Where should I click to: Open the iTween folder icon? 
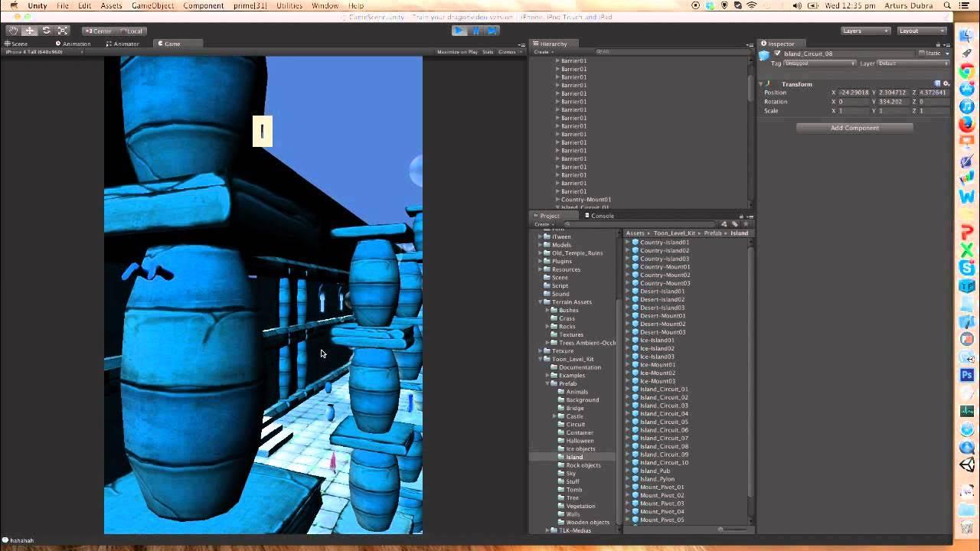pos(547,237)
